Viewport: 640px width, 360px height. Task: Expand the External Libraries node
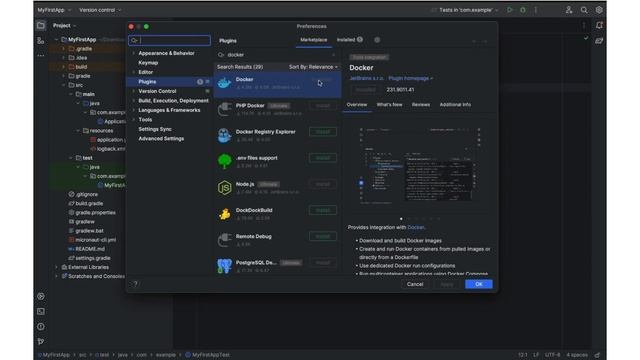[x=56, y=267]
